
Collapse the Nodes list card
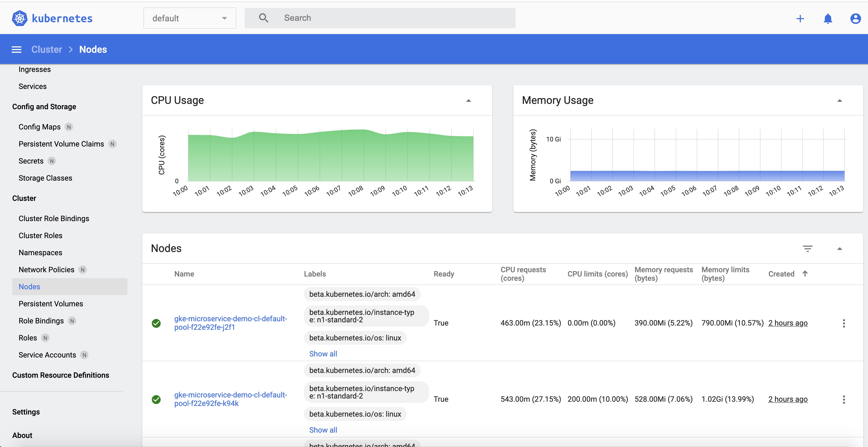pos(839,249)
